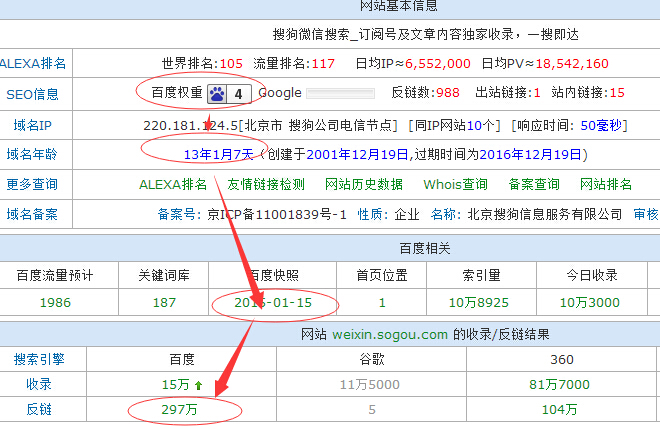Open the 备案查询 link
The image size is (660, 429).
point(534,184)
